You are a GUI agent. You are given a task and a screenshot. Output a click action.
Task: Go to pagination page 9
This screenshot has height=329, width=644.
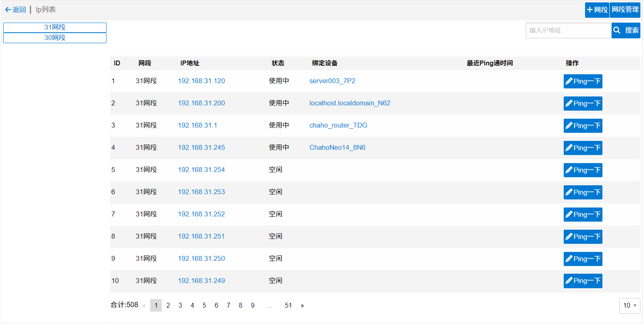pyautogui.click(x=253, y=305)
